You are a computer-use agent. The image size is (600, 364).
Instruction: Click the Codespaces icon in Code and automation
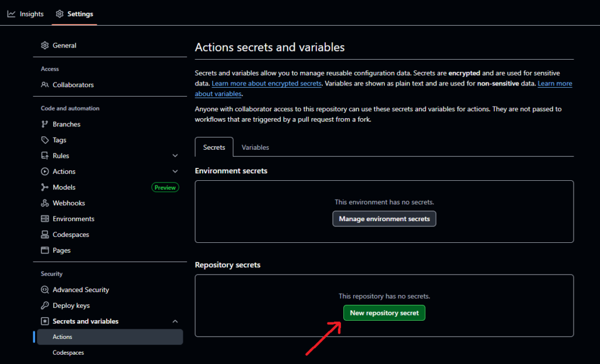(45, 235)
